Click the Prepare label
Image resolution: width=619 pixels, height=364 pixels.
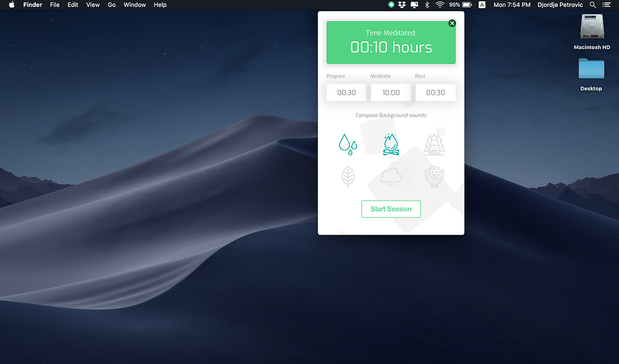click(335, 76)
